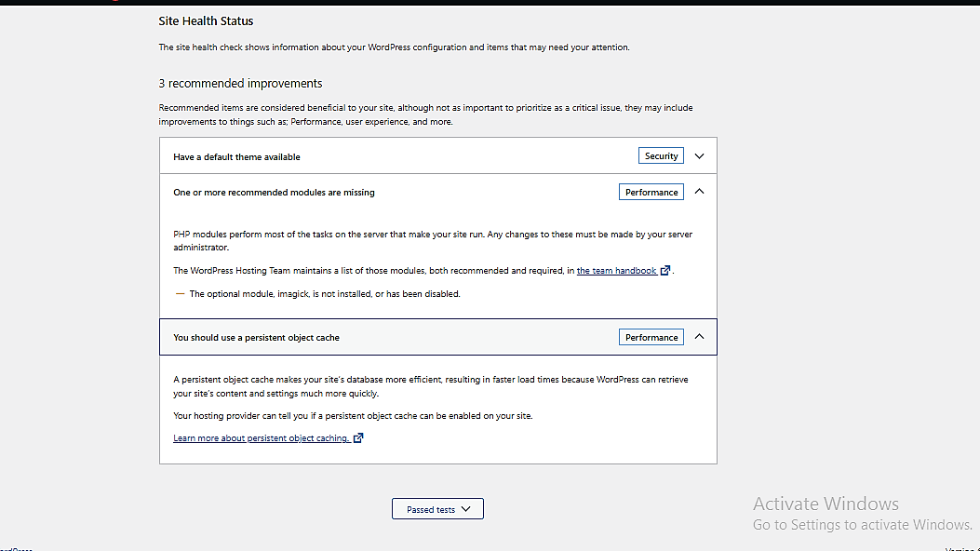Click Performance badge on object cache row

tap(651, 337)
